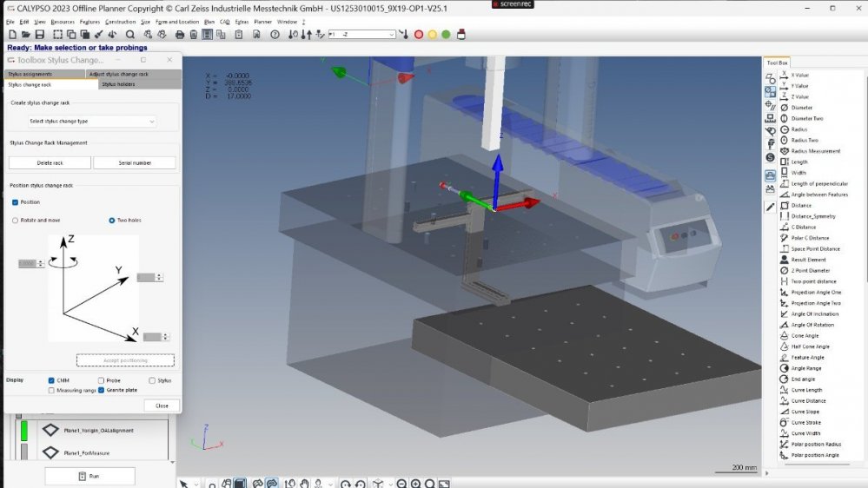Disable the Granite plate display checkbox
This screenshot has width=868, height=488.
pos(102,391)
